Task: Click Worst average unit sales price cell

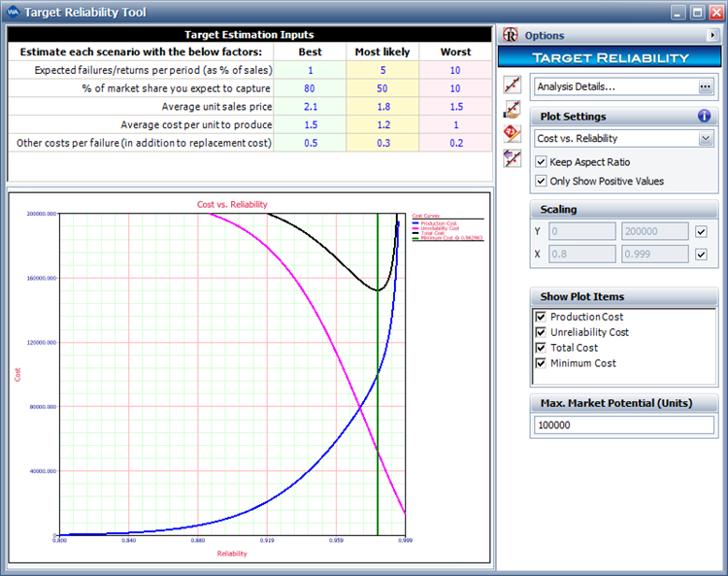Action: pyautogui.click(x=455, y=107)
